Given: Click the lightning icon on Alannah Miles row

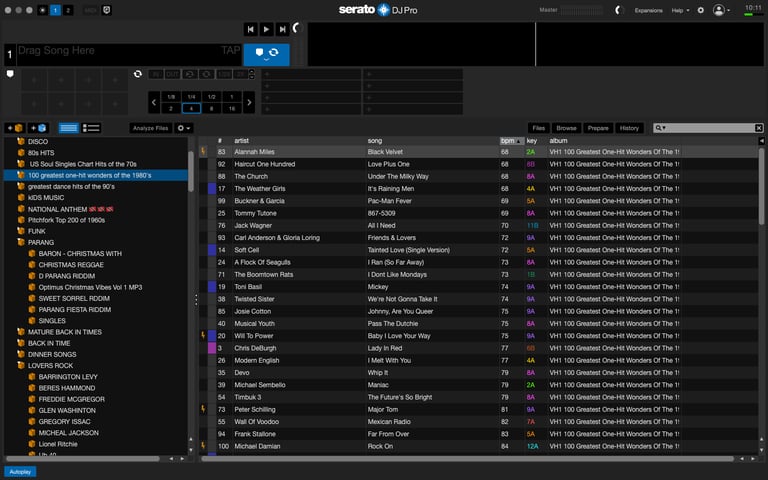Looking at the screenshot, I should coord(203,151).
